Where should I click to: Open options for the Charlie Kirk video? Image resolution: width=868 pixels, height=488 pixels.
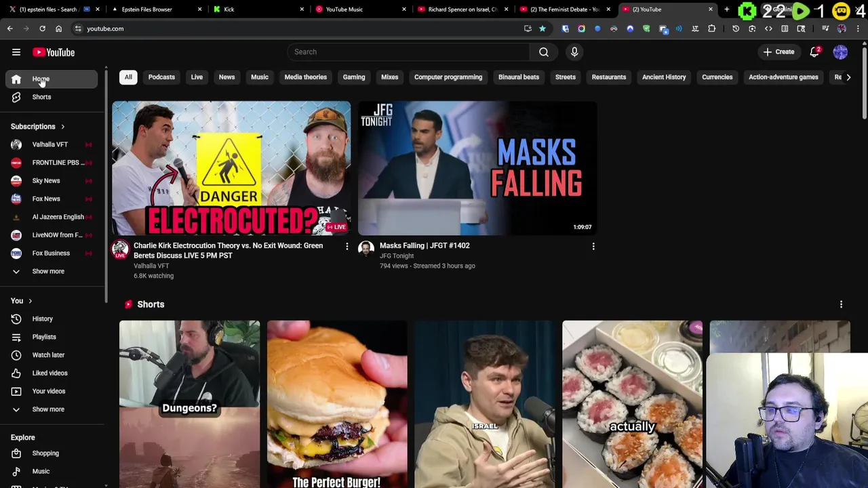point(347,247)
